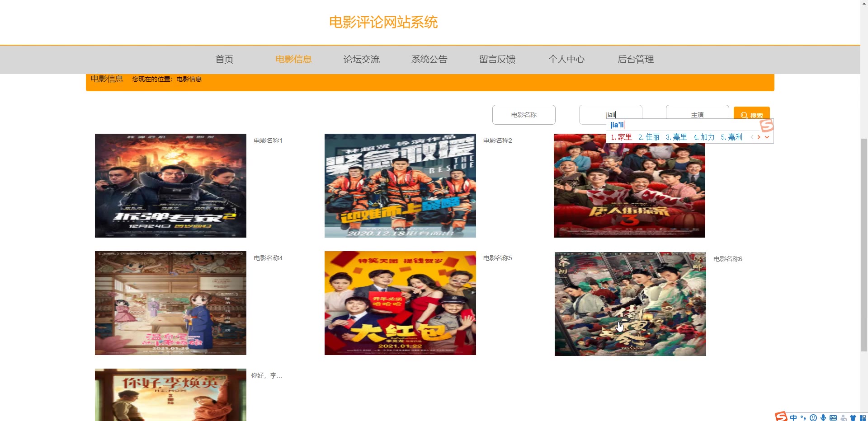Click the orange 搜索 search button
The height and width of the screenshot is (421, 868).
coord(751,113)
